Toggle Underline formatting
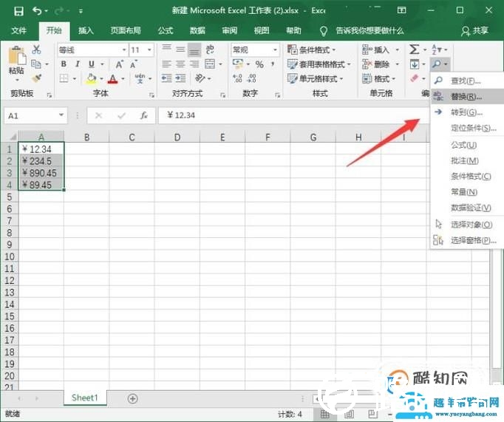 coord(92,64)
